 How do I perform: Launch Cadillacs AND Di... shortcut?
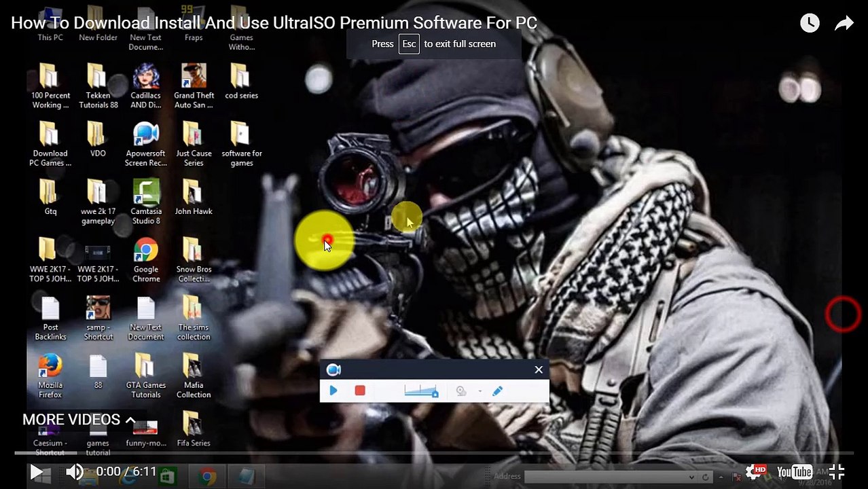pyautogui.click(x=145, y=86)
